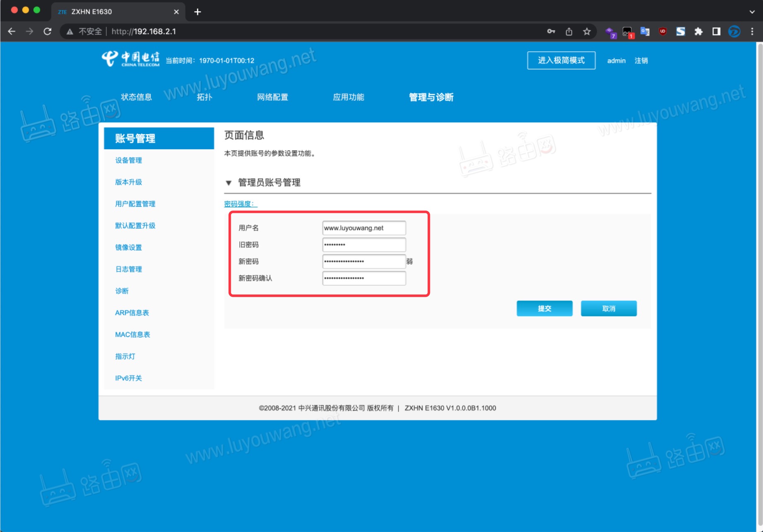The width and height of the screenshot is (763, 532).
Task: Click inside the 新密码 password field
Action: pyautogui.click(x=364, y=261)
